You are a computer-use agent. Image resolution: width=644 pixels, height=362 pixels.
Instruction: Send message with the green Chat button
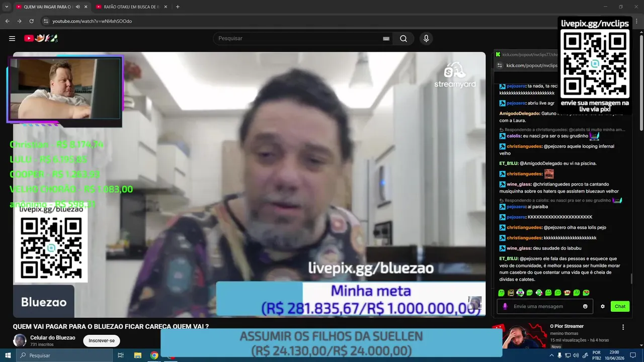620,306
